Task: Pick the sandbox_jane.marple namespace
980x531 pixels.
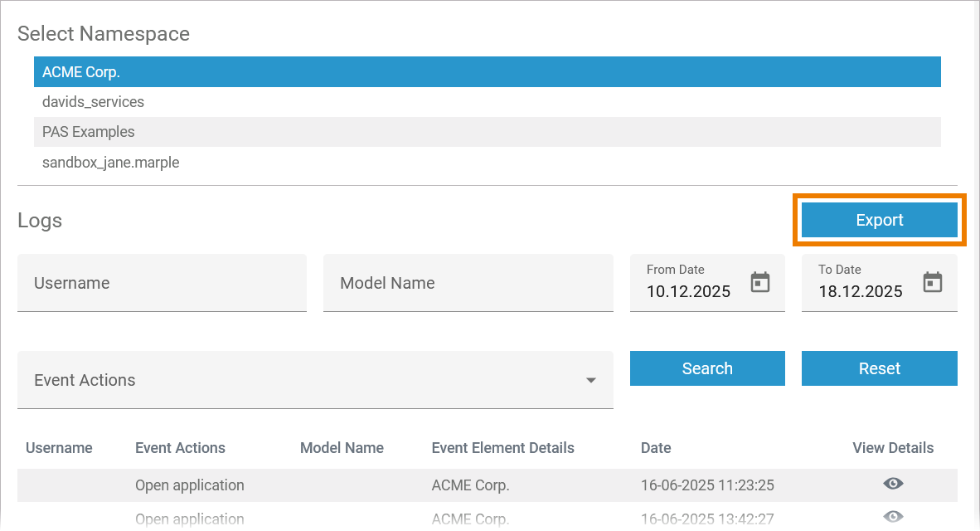Action: tap(487, 163)
